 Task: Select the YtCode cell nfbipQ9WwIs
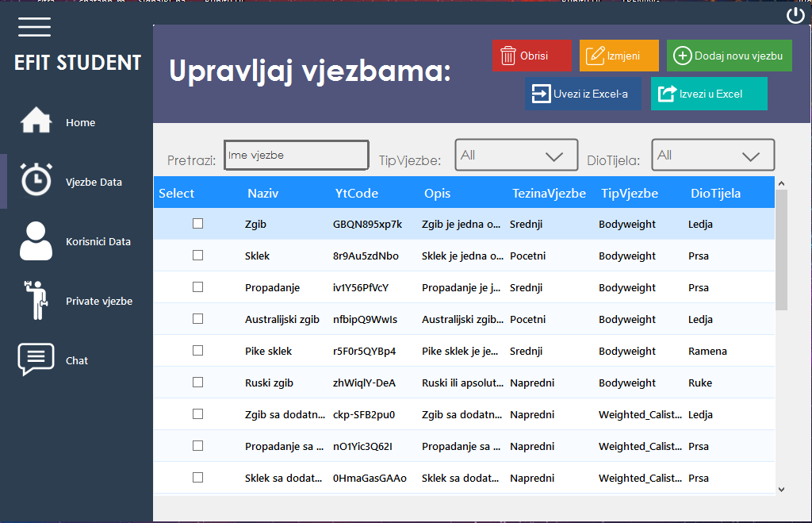(x=365, y=319)
